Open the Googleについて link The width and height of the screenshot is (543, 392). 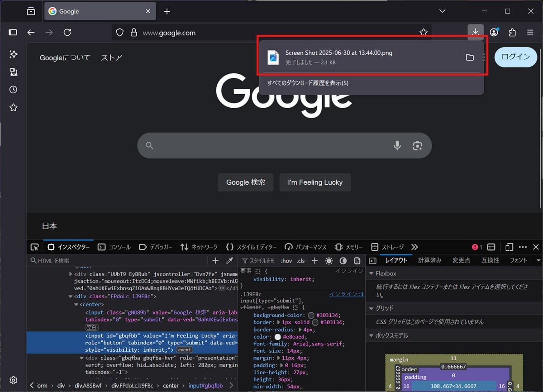point(65,57)
